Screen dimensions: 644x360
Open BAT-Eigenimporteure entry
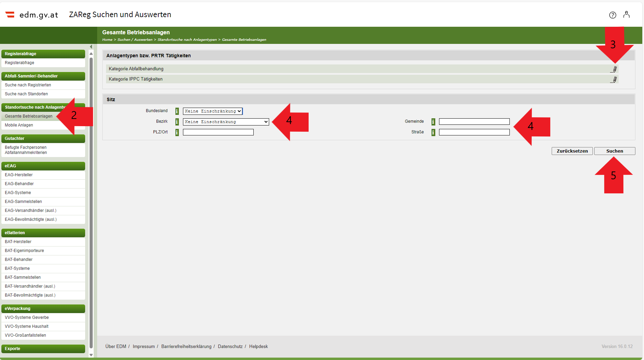[43, 251]
